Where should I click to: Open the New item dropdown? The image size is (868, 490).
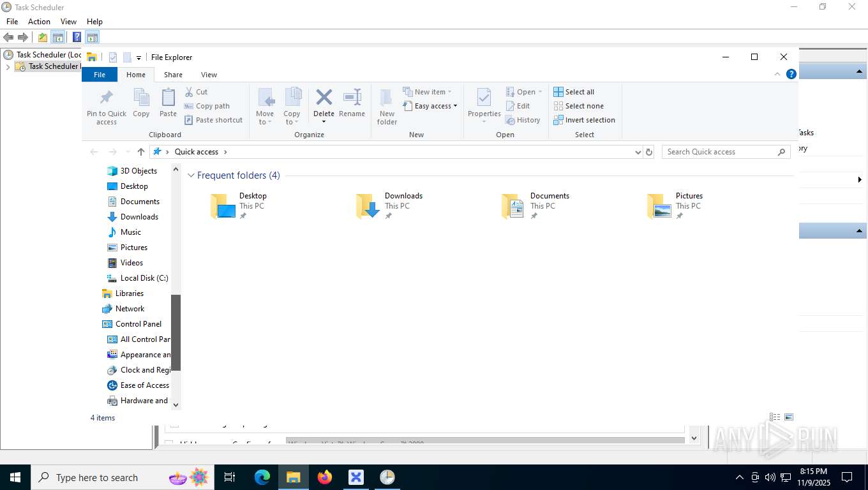pos(428,92)
